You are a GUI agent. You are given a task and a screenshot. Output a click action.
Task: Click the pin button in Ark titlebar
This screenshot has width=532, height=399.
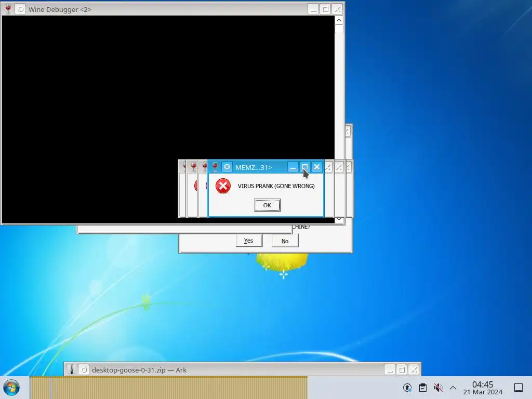tap(84, 370)
